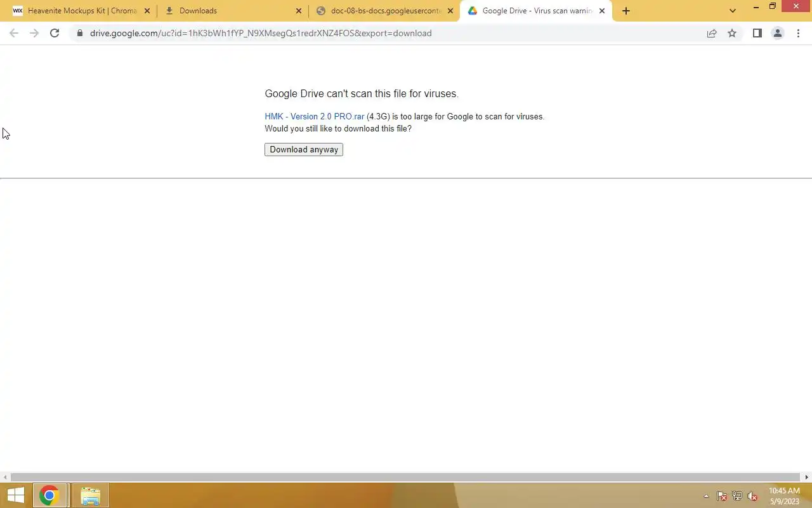The image size is (812, 508).
Task: Close the Heavenite Mockups Kit tab
Action: tap(147, 11)
